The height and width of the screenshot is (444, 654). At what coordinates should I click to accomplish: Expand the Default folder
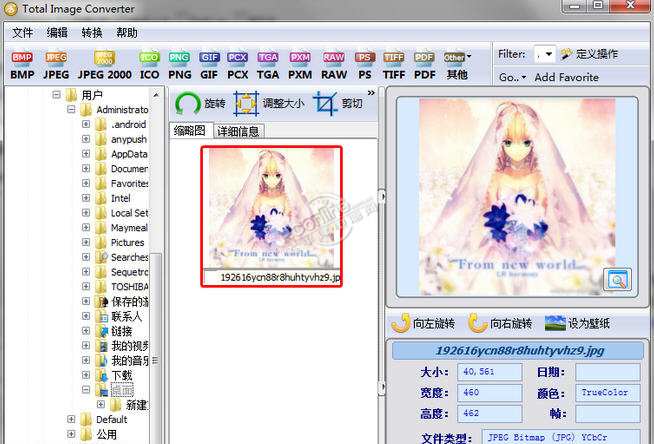(71, 419)
